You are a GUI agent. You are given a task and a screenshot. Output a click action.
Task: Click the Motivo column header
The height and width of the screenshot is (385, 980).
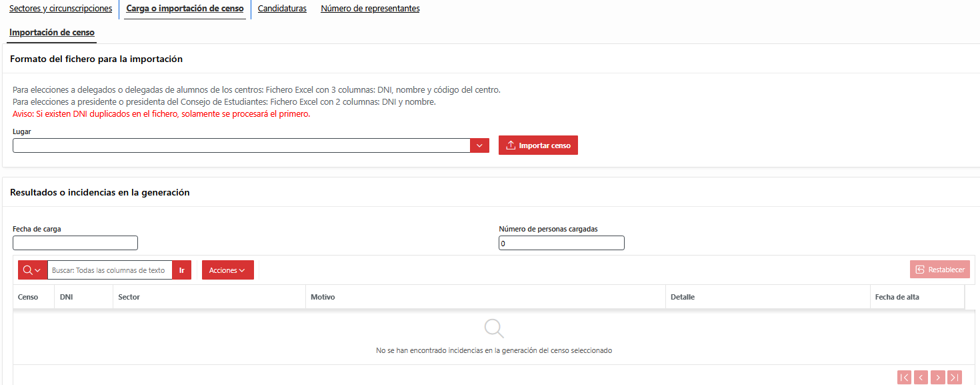323,297
